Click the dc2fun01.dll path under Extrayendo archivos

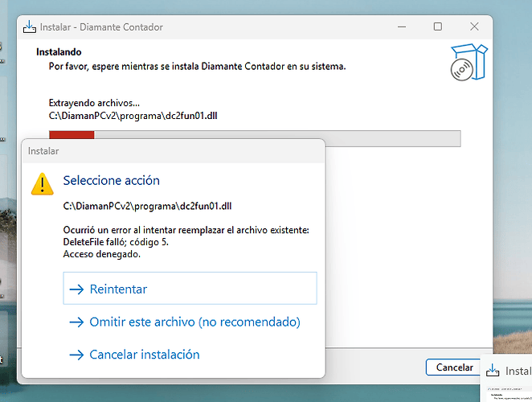point(133,116)
